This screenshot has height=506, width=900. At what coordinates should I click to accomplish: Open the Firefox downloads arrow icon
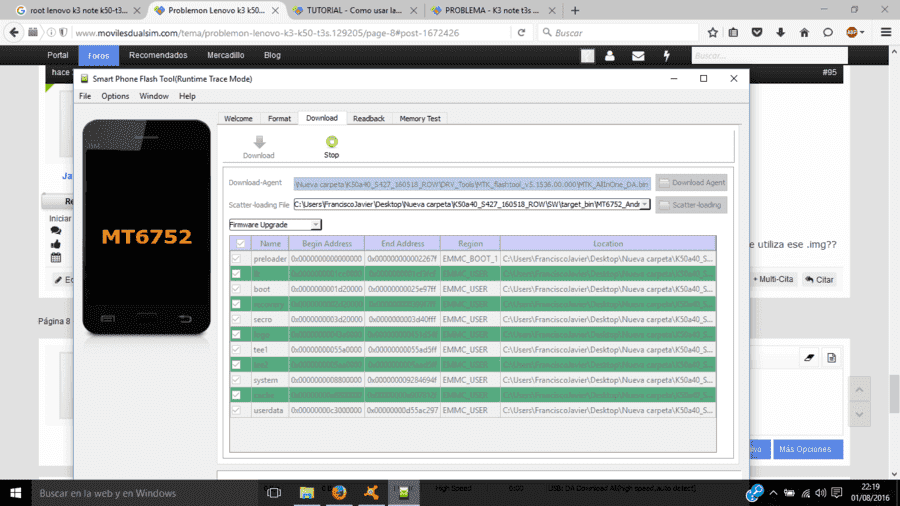click(781, 33)
